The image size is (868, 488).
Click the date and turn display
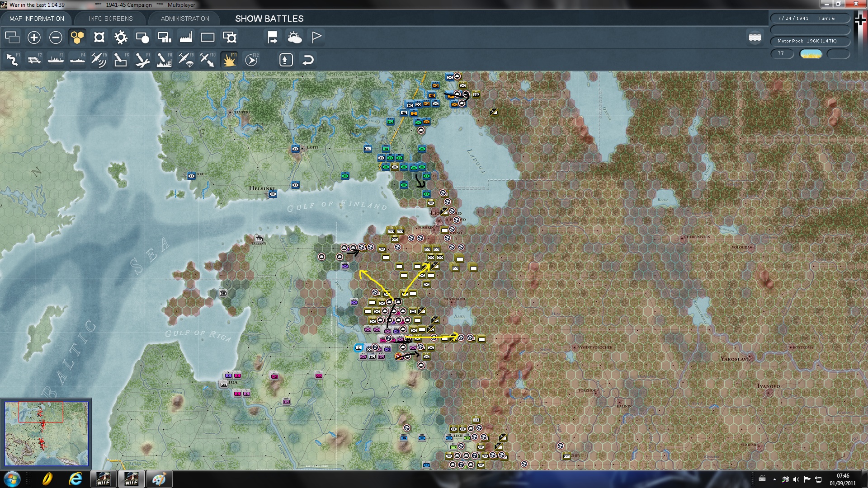coord(810,19)
